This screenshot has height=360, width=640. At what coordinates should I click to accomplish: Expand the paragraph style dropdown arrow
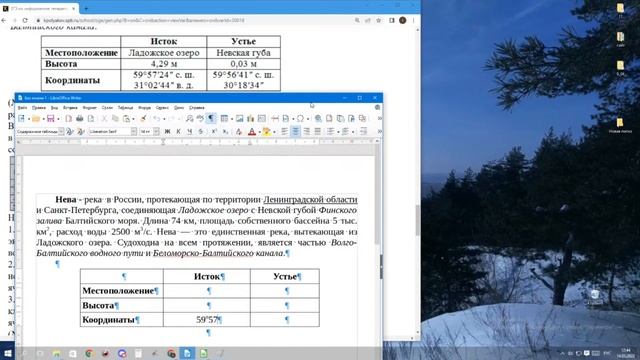[x=61, y=131]
